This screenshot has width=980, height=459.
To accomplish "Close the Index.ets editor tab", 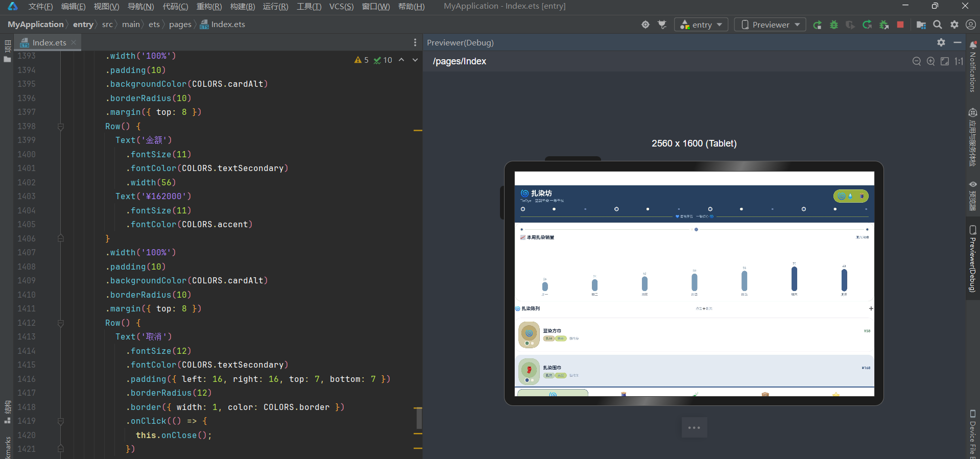I will (x=74, y=42).
